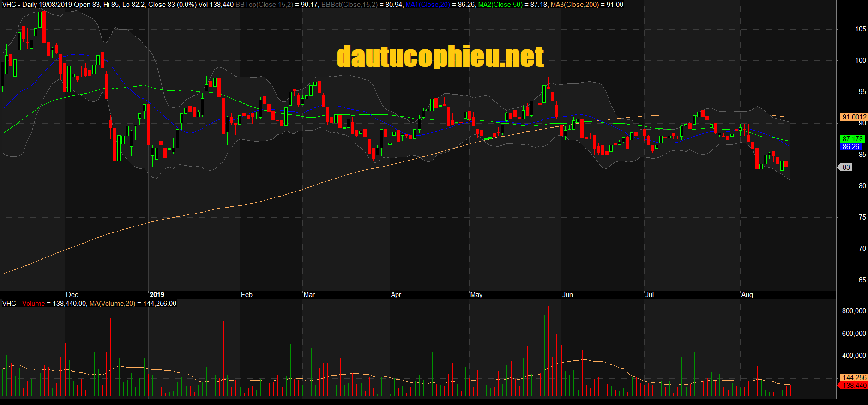Screen dimensions: 868x405
Task: Click the dautucophieu.net watermark text
Action: 440,57
